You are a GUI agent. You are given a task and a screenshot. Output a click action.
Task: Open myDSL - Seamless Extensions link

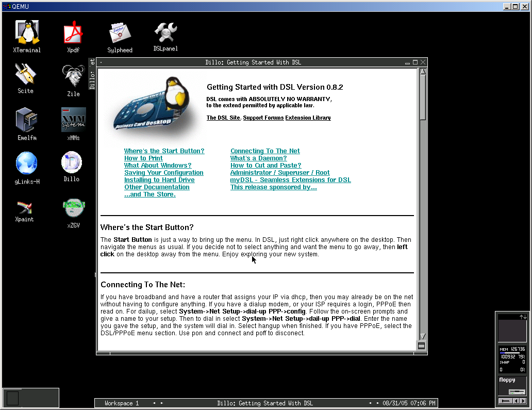pos(290,180)
